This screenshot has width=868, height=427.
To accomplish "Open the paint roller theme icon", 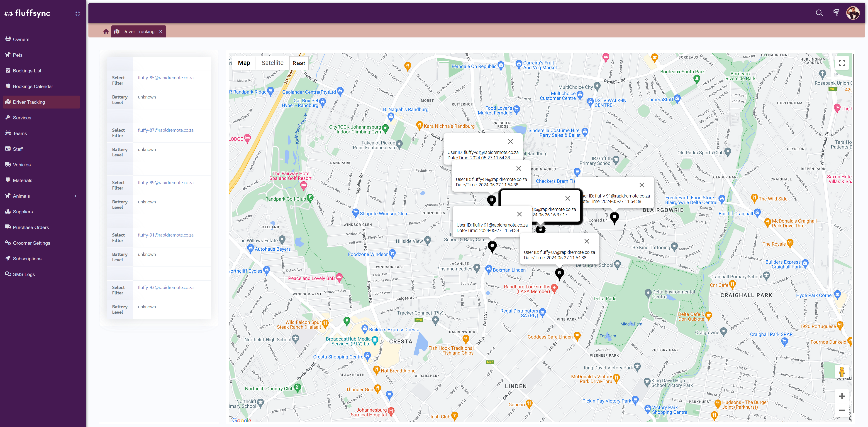I will click(836, 13).
